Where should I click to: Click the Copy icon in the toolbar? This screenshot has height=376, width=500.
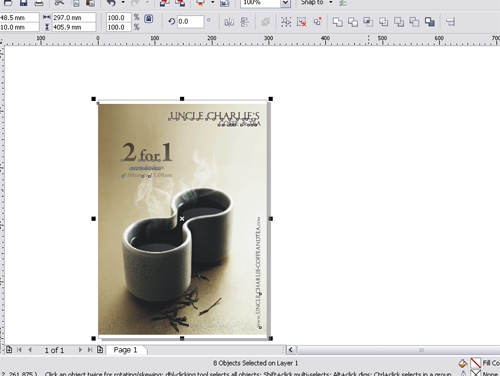point(76,3)
